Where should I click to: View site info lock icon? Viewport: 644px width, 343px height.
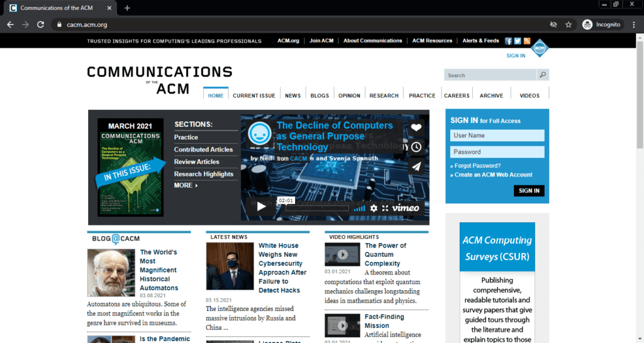pyautogui.click(x=59, y=24)
